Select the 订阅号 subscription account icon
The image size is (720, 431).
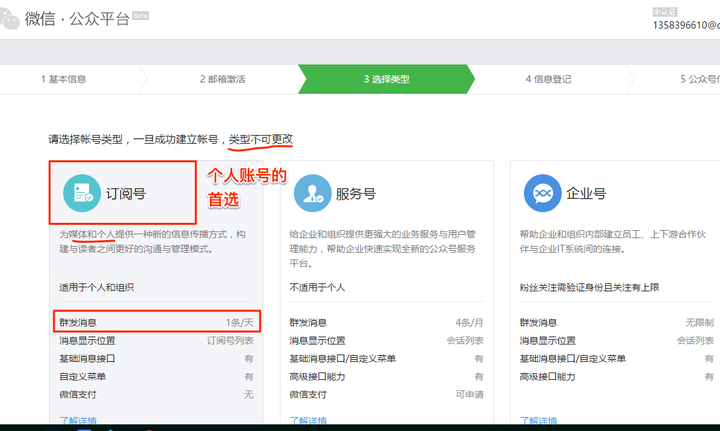pyautogui.click(x=82, y=193)
